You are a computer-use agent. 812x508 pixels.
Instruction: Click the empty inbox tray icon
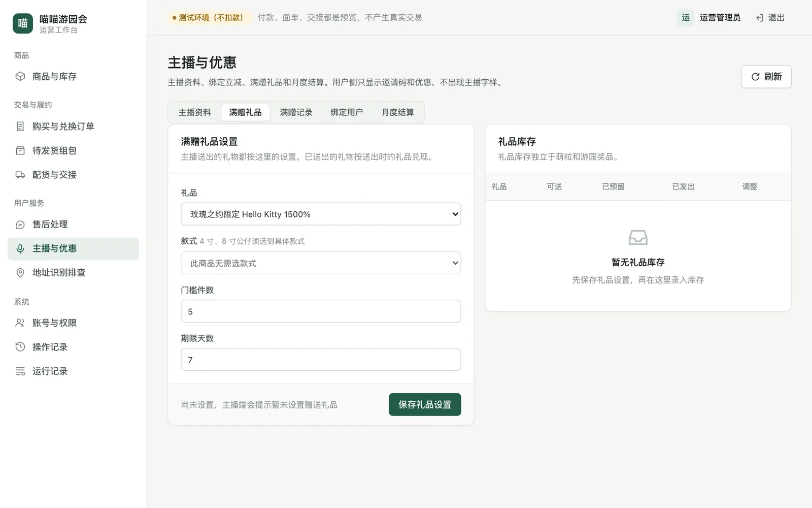(x=638, y=237)
